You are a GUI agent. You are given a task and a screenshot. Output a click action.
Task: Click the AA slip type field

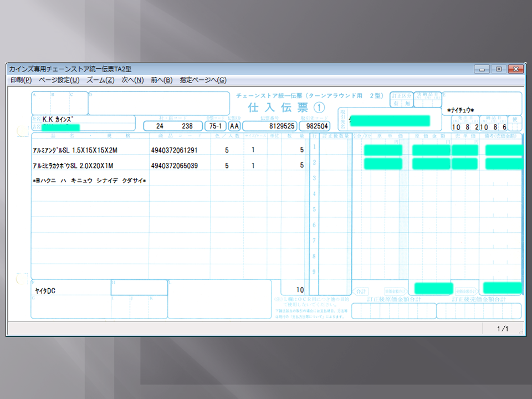234,126
